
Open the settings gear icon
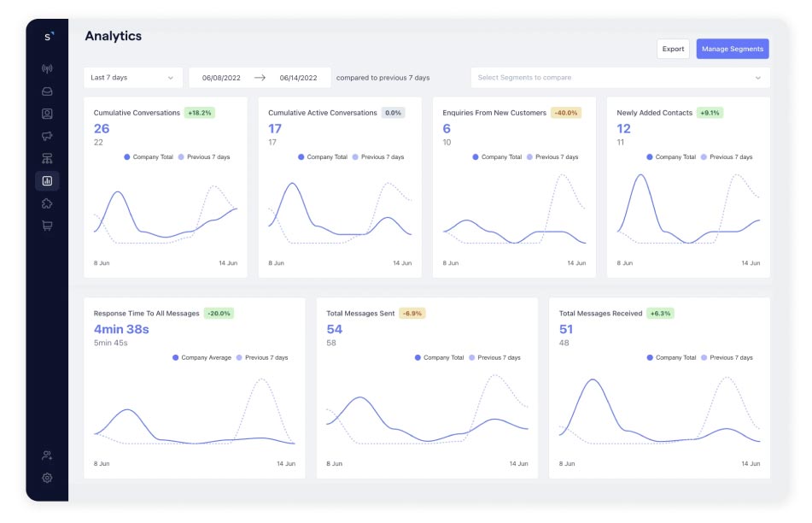coord(47,478)
